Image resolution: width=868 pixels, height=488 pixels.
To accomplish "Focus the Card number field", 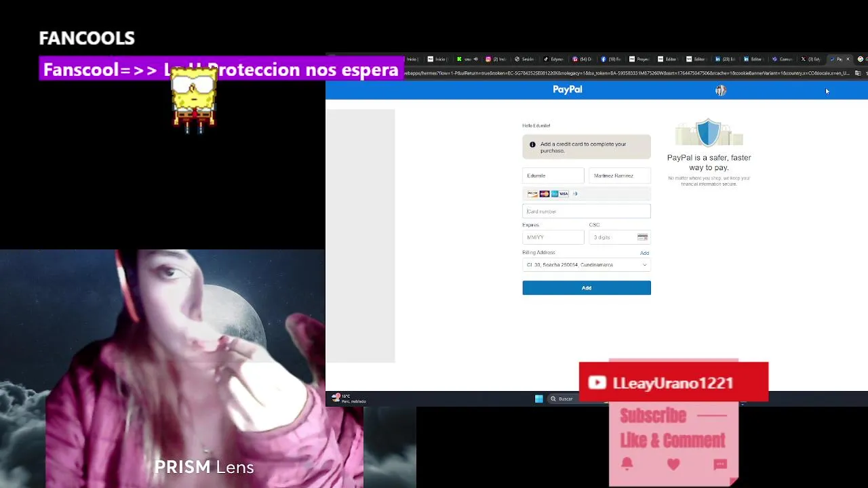I will coord(587,211).
